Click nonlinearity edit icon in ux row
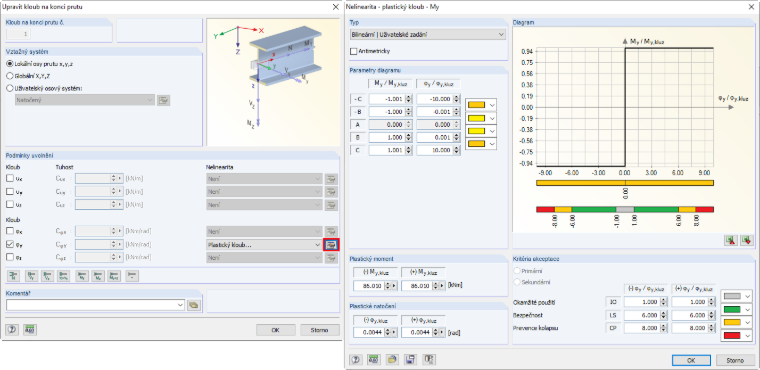Viewport: 760px width, 370px height. click(x=331, y=178)
